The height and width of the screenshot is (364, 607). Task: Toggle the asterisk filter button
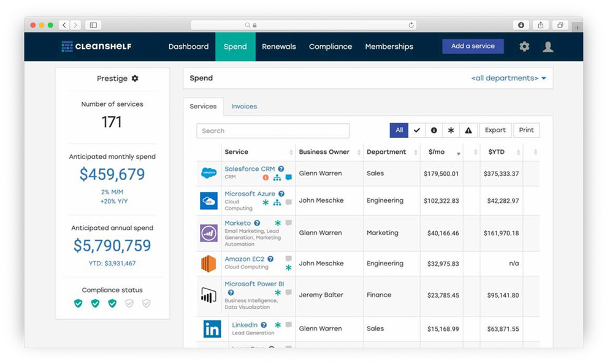451,131
